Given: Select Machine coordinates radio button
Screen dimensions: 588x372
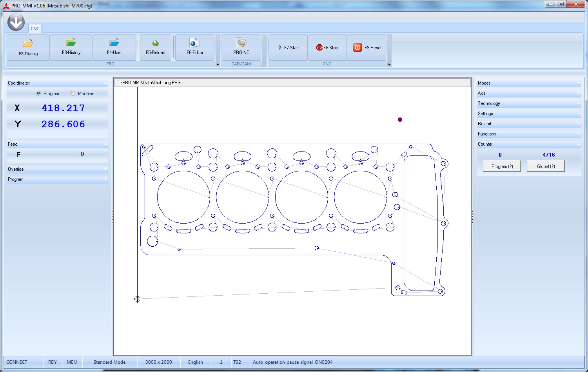Looking at the screenshot, I should [x=73, y=94].
